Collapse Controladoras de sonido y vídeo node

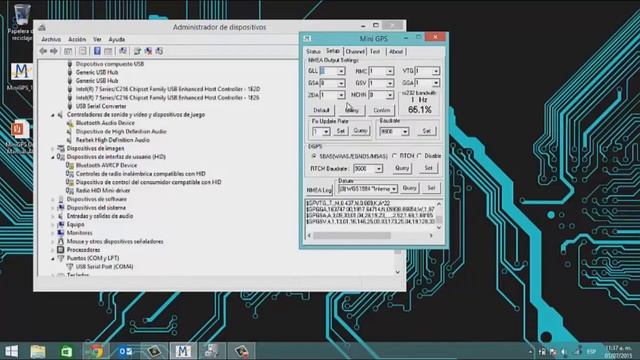click(x=53, y=115)
